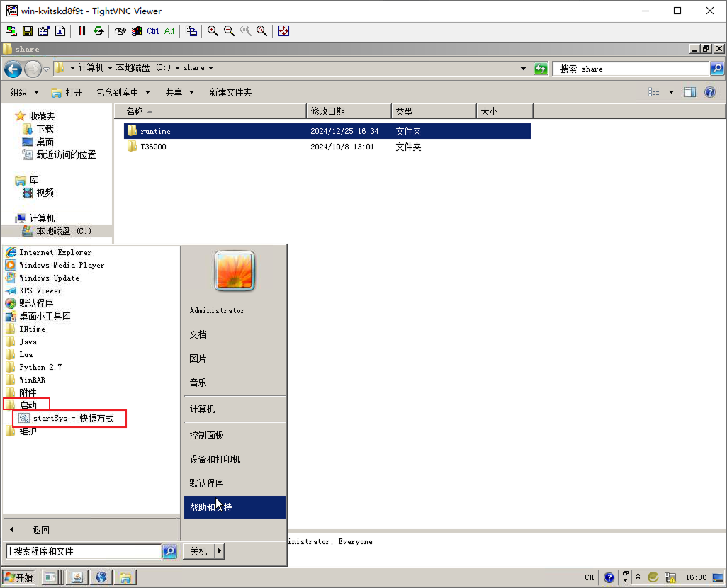The height and width of the screenshot is (588, 727).
Task: Select the T36900 folder
Action: point(327,147)
